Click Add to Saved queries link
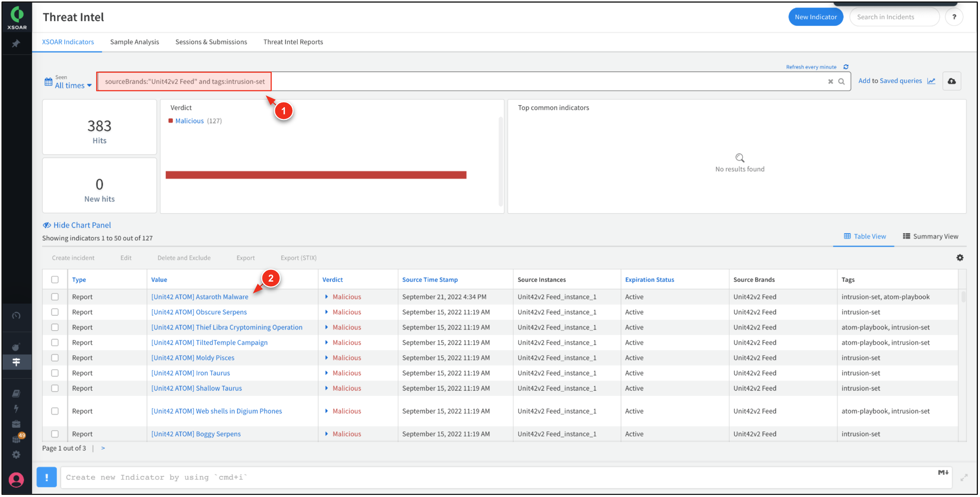The width and height of the screenshot is (980, 497). [890, 80]
